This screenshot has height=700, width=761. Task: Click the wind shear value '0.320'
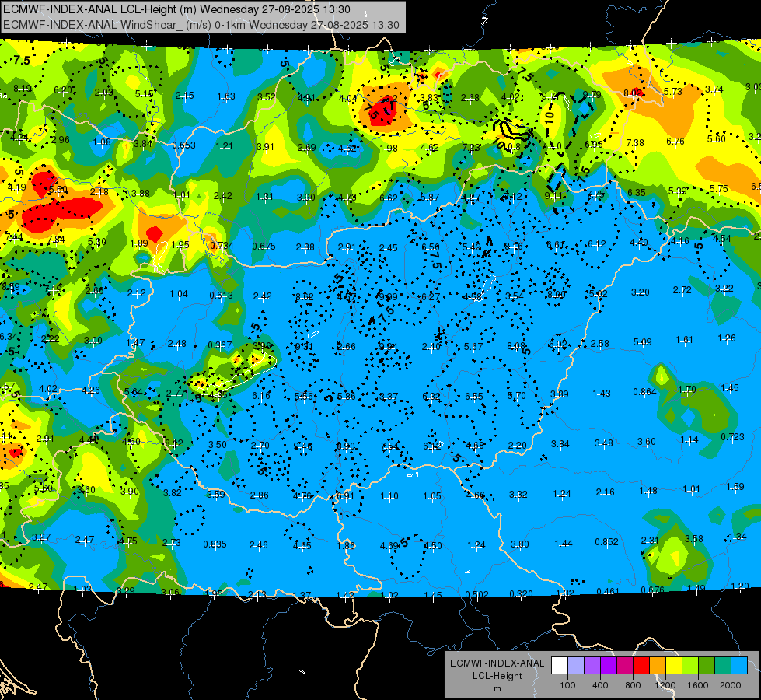pyautogui.click(x=522, y=593)
